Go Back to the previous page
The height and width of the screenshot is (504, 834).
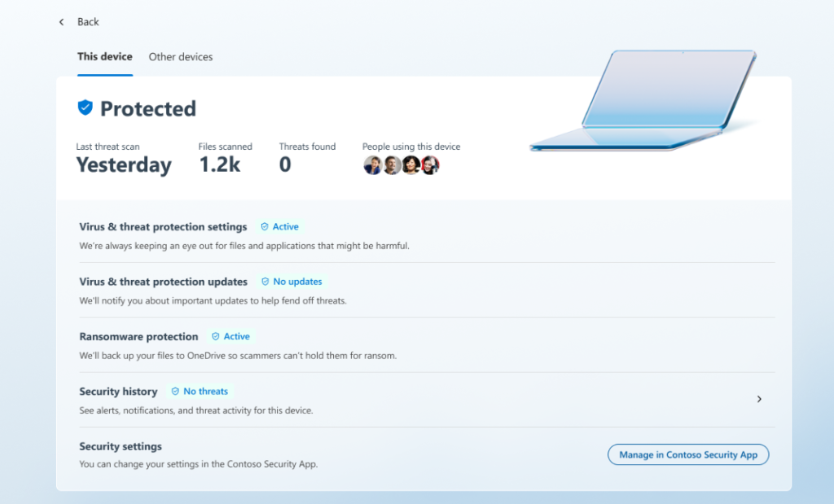click(x=87, y=22)
